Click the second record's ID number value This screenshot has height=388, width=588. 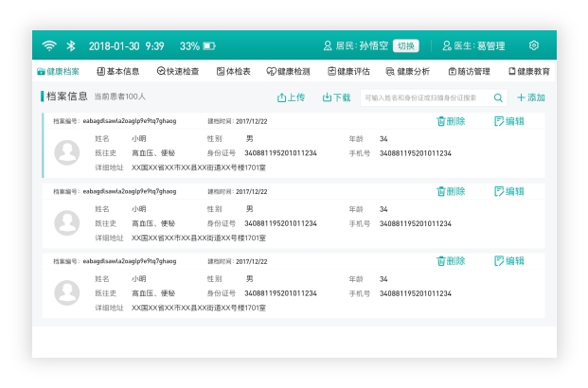(x=280, y=223)
